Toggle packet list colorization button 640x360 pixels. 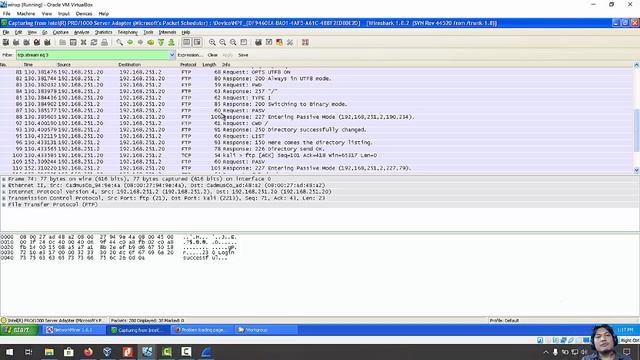pos(187,42)
